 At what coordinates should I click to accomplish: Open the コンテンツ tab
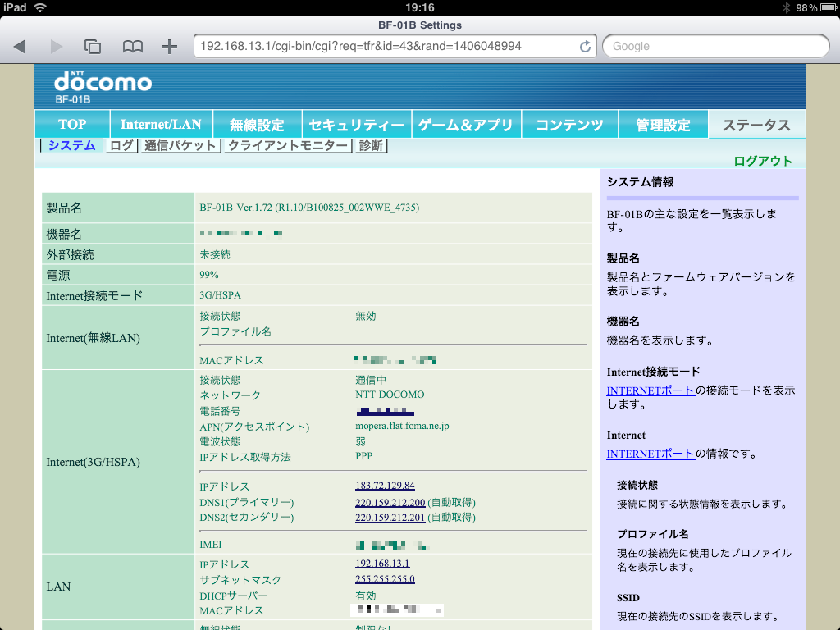[569, 125]
